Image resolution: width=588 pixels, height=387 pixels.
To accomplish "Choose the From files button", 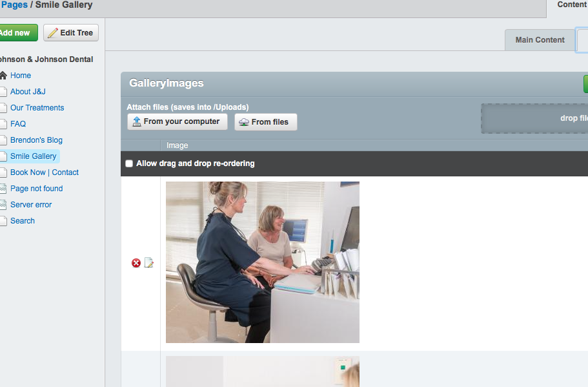I will click(265, 122).
